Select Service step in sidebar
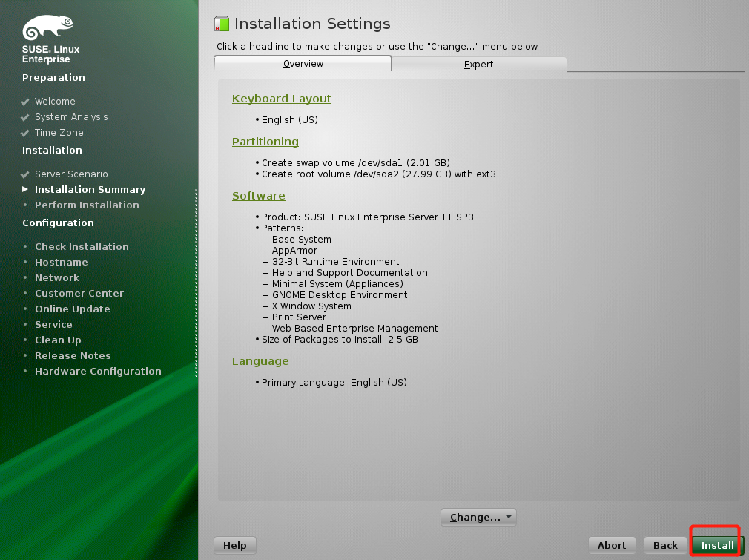The height and width of the screenshot is (560, 749). [53, 324]
